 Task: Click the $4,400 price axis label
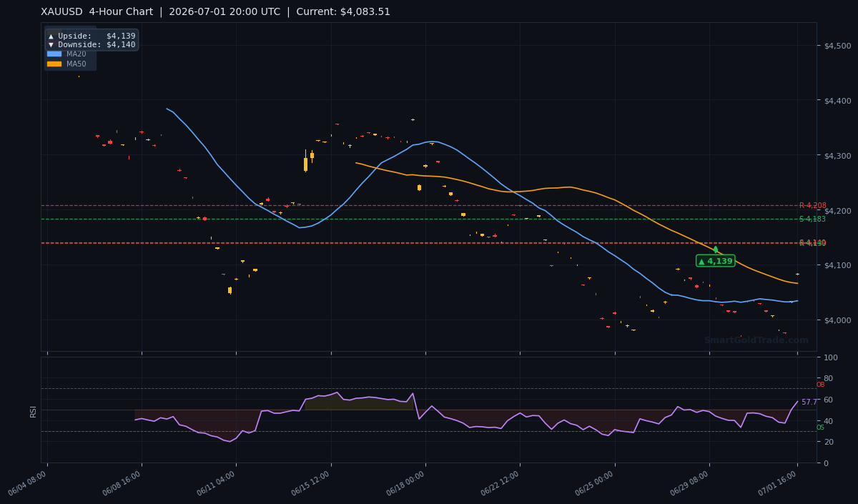(837, 101)
